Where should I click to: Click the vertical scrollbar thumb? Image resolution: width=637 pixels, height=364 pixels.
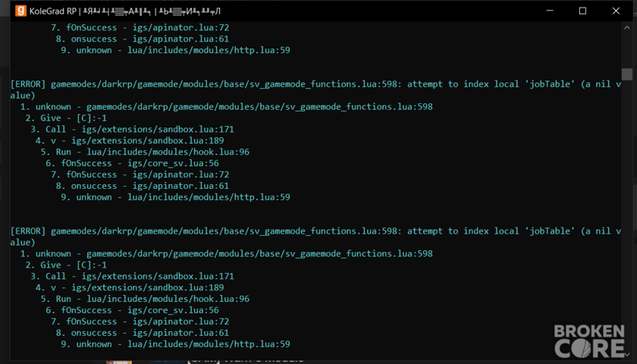click(x=627, y=74)
